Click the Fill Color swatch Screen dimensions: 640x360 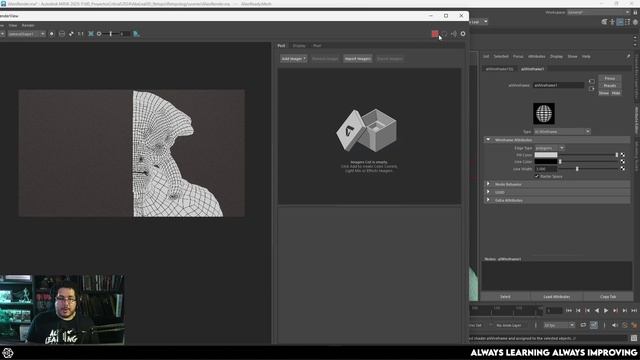(x=546, y=155)
